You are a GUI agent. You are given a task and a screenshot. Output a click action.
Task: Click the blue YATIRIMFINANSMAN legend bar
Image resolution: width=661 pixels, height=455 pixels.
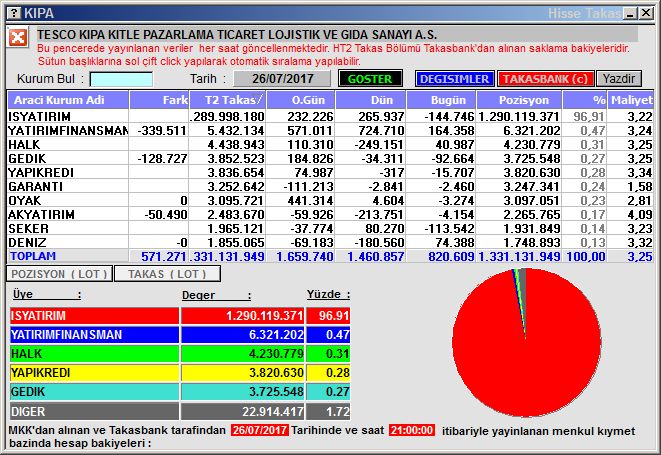94,334
